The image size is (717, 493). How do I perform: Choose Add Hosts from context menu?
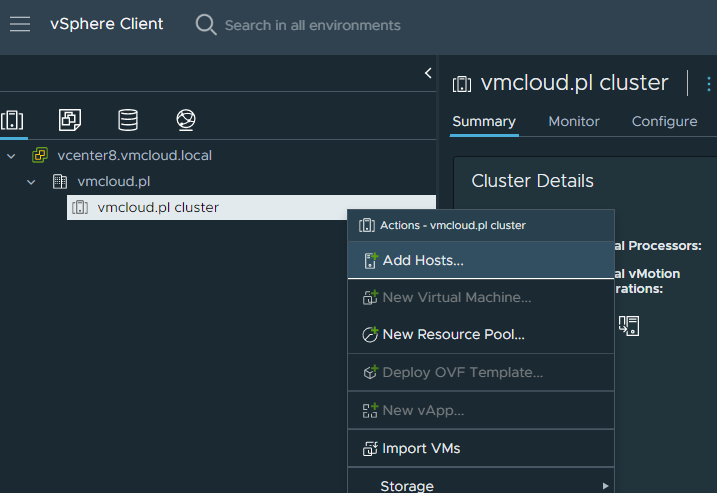pos(423,260)
